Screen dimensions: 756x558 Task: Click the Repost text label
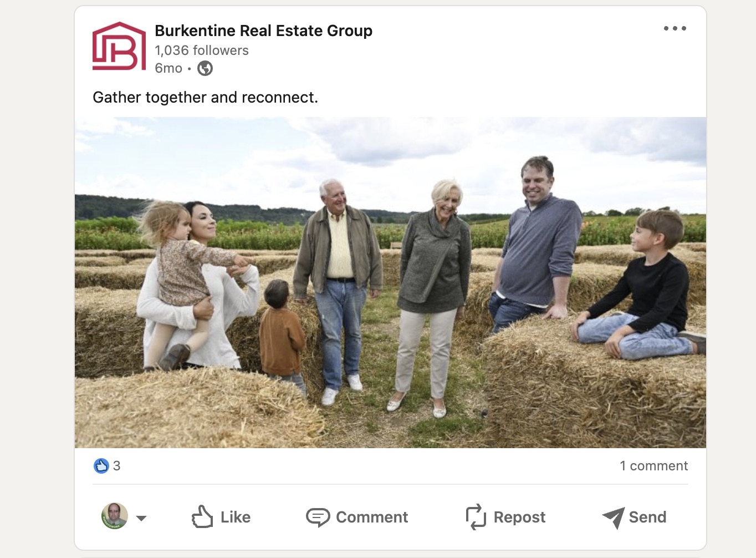point(519,518)
